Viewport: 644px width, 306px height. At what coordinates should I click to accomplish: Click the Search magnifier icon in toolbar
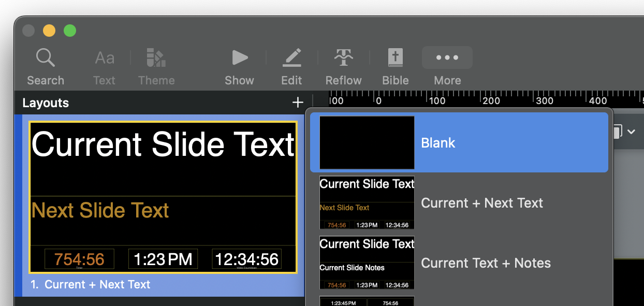[45, 58]
